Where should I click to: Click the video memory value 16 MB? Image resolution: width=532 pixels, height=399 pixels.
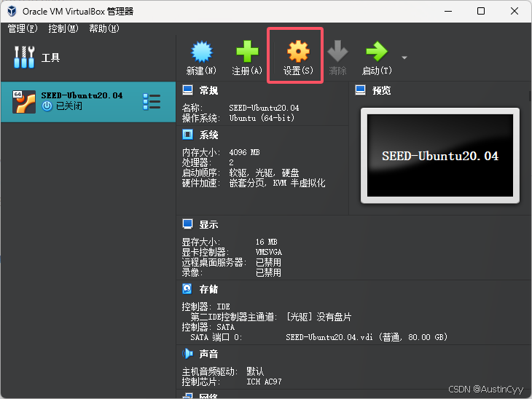(x=267, y=242)
